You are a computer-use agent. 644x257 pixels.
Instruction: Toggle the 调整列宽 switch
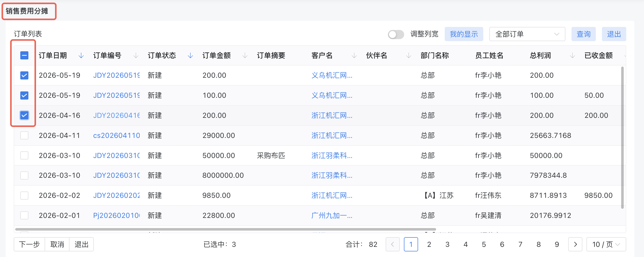click(x=396, y=34)
